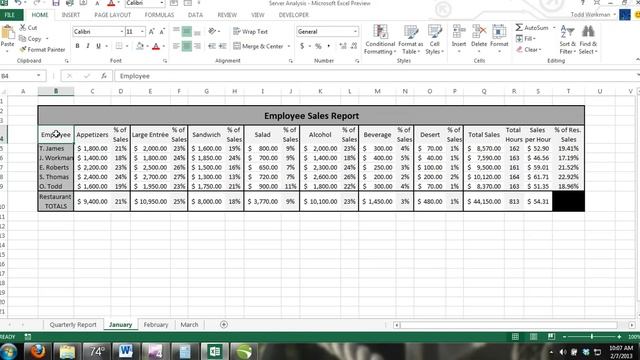Open Firefox from taskbar

pos(38,351)
